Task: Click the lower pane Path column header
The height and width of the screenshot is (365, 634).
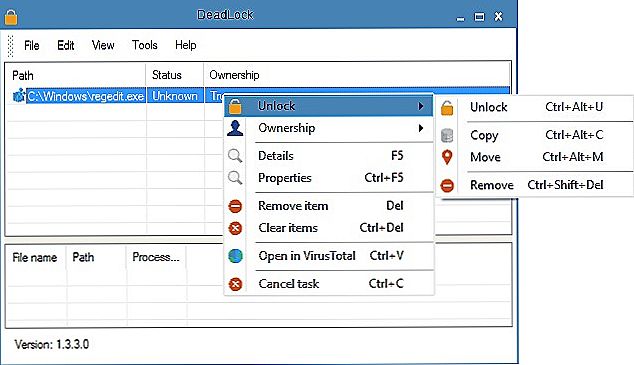Action: 96,257
